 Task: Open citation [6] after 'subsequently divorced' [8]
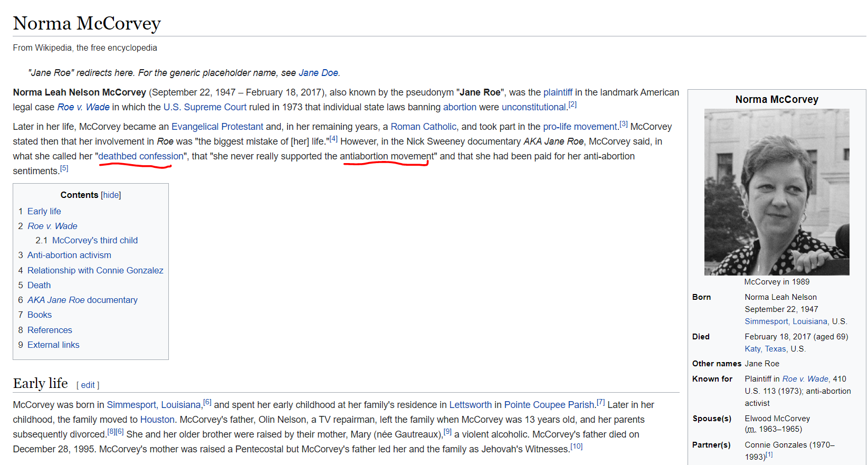click(x=120, y=432)
